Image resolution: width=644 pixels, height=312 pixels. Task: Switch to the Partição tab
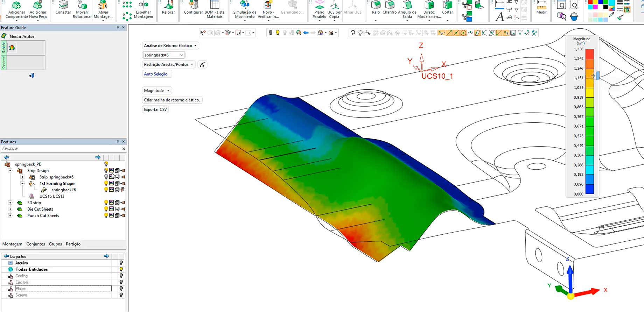click(73, 244)
